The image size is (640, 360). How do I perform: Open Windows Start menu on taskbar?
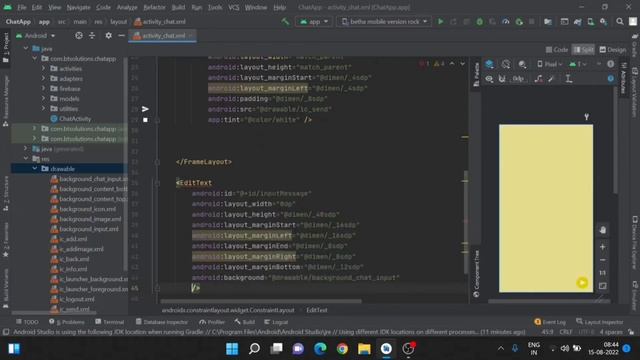tap(232, 349)
